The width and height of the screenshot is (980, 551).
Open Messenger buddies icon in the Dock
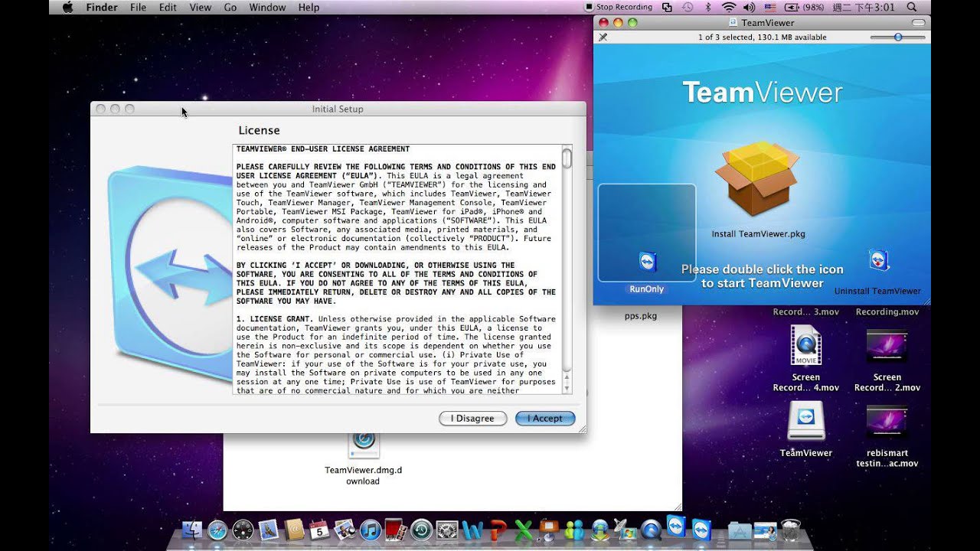[574, 530]
